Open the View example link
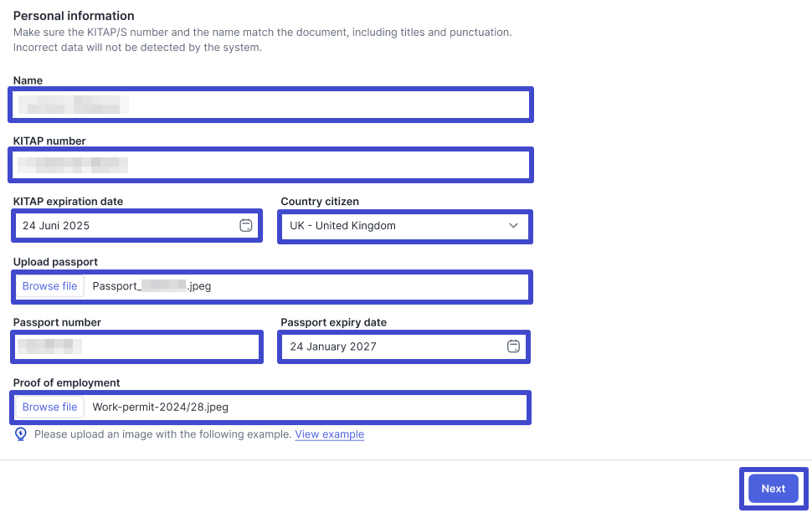Viewport: 812px width, 513px height. coord(329,434)
